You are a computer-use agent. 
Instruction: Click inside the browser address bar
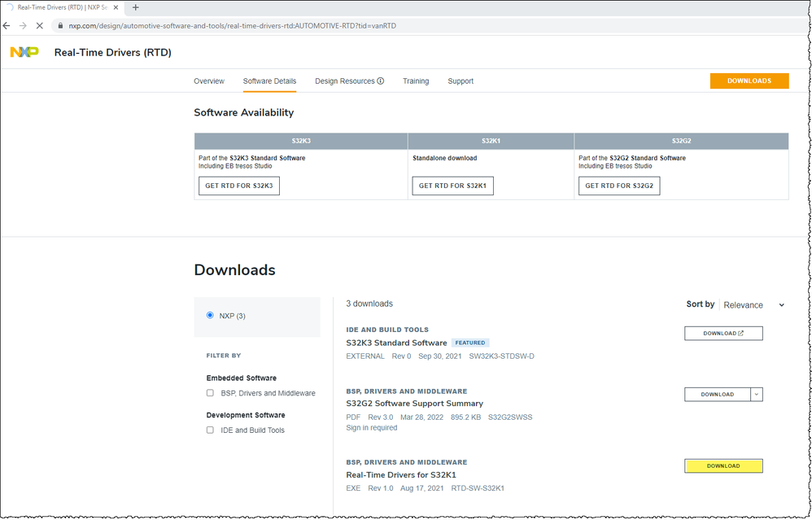pos(244,25)
